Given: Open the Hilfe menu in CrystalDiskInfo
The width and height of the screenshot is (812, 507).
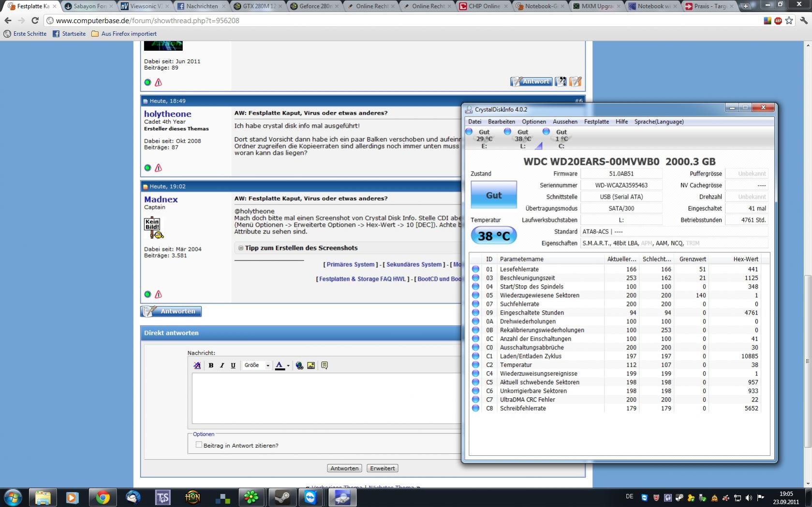Looking at the screenshot, I should [621, 122].
